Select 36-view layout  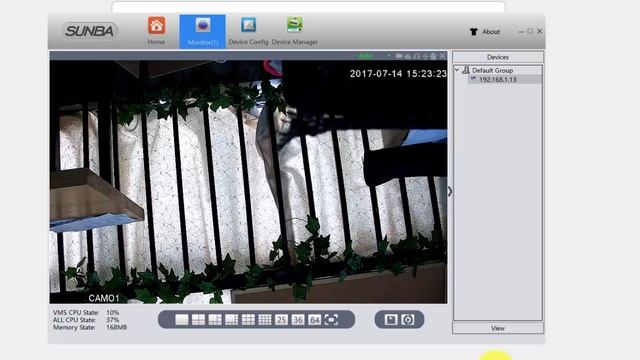click(298, 320)
